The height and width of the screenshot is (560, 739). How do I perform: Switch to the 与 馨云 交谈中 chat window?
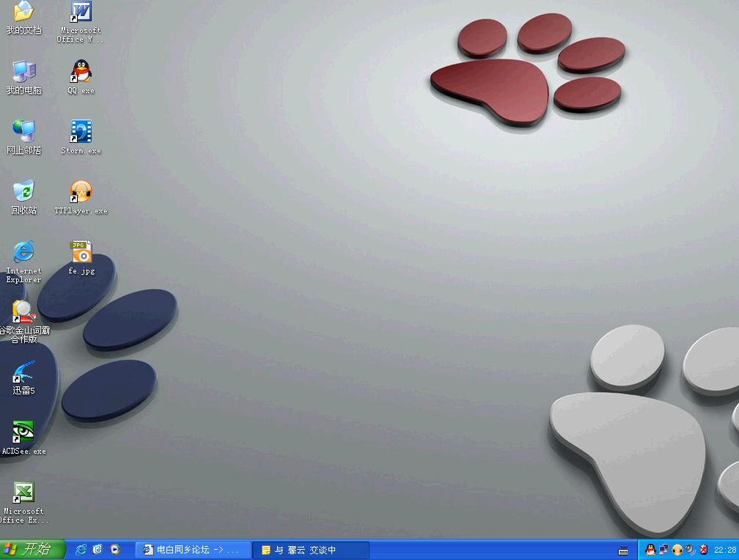(x=309, y=550)
